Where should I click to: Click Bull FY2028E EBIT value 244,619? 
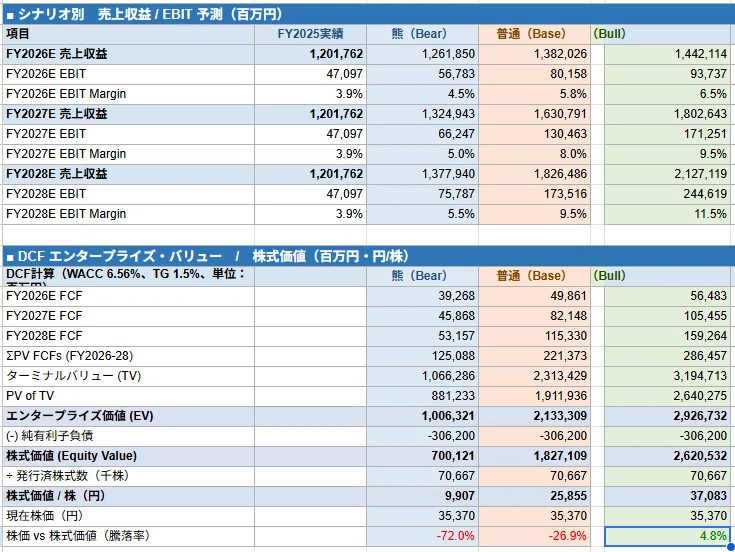(705, 194)
